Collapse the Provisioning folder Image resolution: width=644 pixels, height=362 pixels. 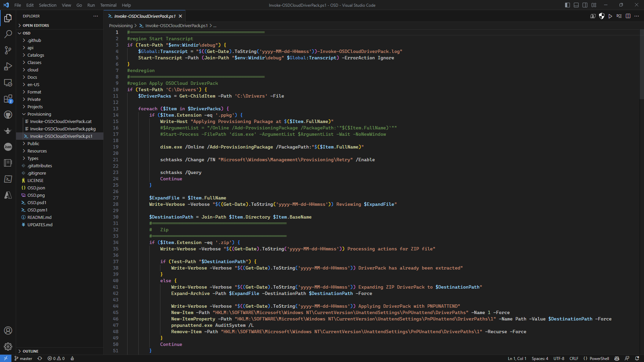click(x=39, y=114)
